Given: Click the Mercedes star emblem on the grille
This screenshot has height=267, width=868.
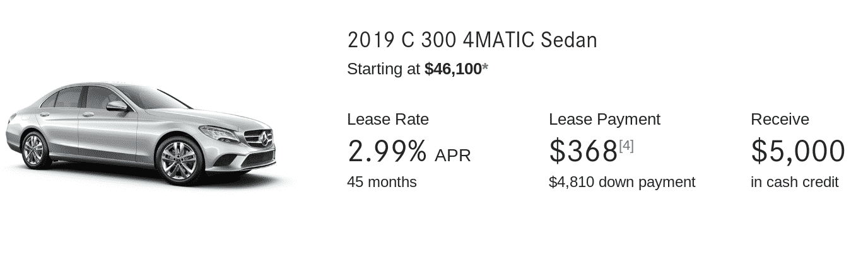Looking at the screenshot, I should (264, 138).
